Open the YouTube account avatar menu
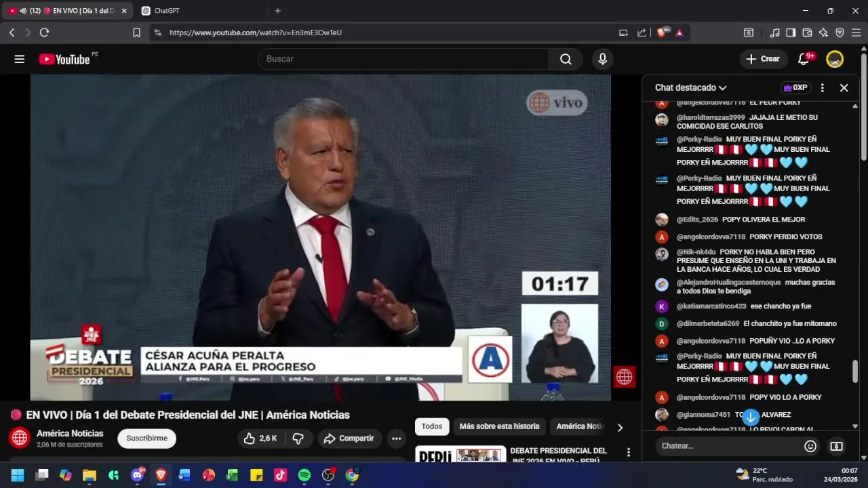This screenshot has width=868, height=488. (835, 59)
